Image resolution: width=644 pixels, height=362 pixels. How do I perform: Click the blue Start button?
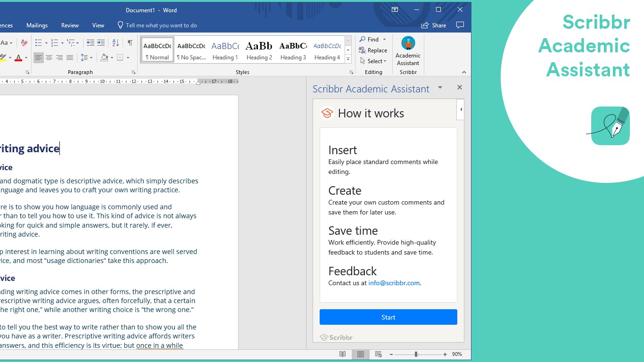point(388,317)
